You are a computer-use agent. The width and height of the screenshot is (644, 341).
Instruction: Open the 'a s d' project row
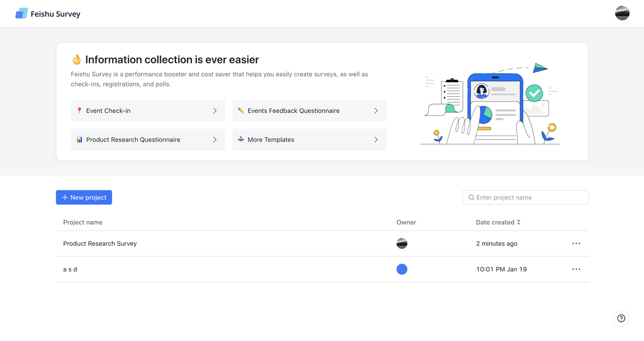pyautogui.click(x=323, y=269)
